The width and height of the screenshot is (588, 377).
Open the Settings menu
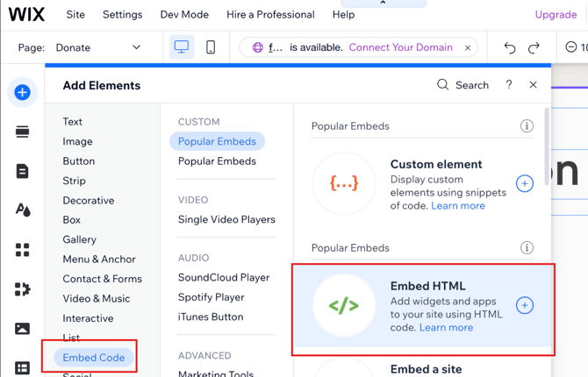click(122, 15)
